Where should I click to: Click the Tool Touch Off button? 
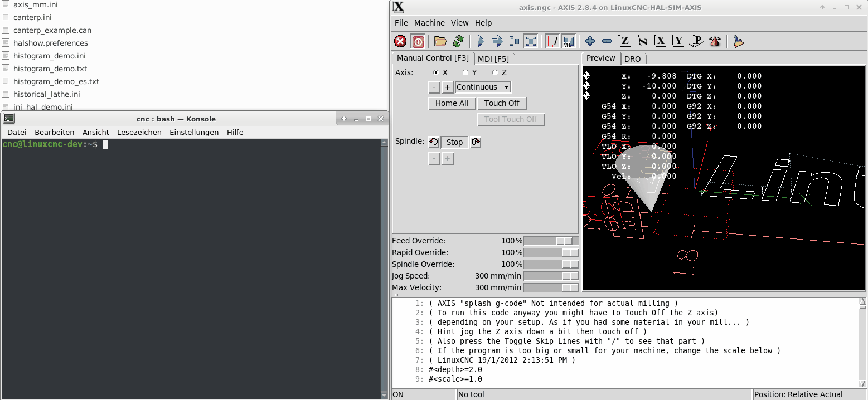coord(511,119)
